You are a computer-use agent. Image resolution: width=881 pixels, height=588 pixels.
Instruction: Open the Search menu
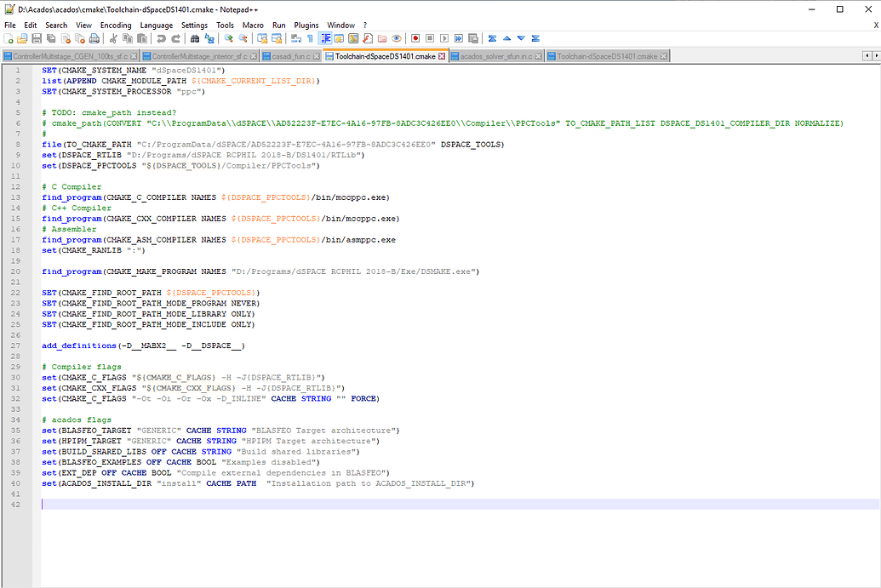tap(56, 25)
